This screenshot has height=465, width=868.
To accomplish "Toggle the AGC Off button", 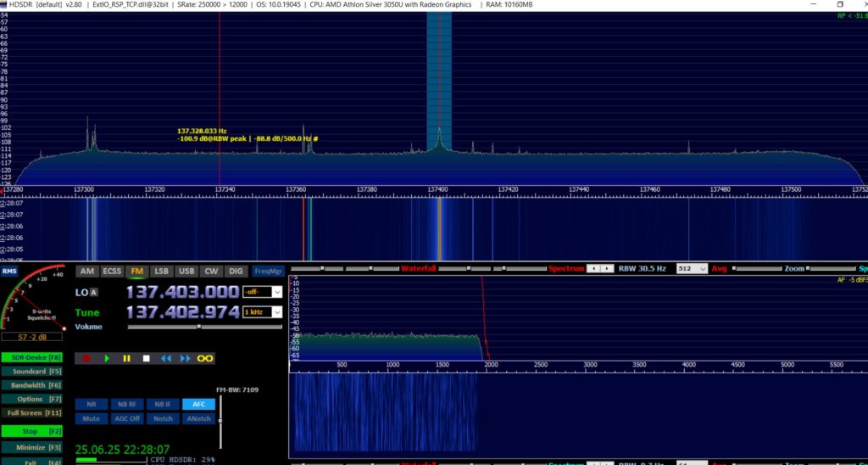I will click(x=127, y=418).
